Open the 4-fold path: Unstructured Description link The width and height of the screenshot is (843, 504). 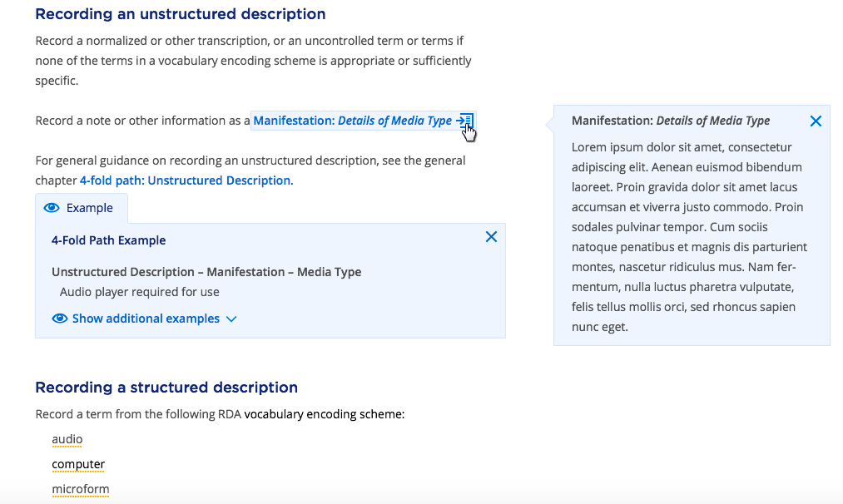(x=186, y=180)
